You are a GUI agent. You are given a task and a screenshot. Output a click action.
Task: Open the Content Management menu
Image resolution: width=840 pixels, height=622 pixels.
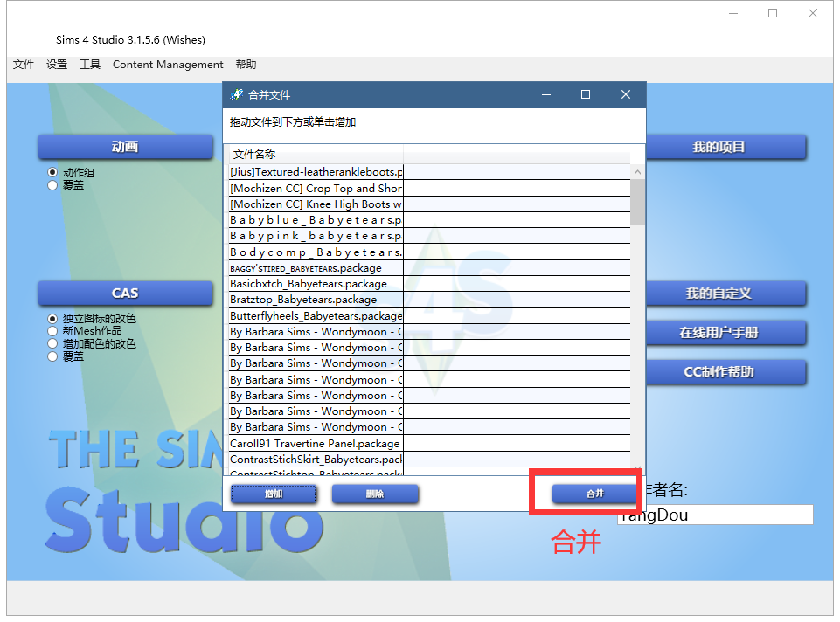click(168, 65)
